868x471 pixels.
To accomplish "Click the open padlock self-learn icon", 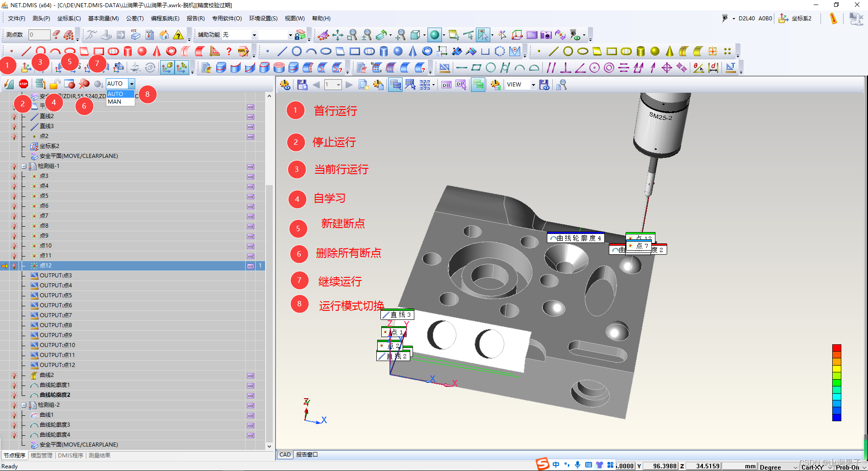I will [x=55, y=84].
